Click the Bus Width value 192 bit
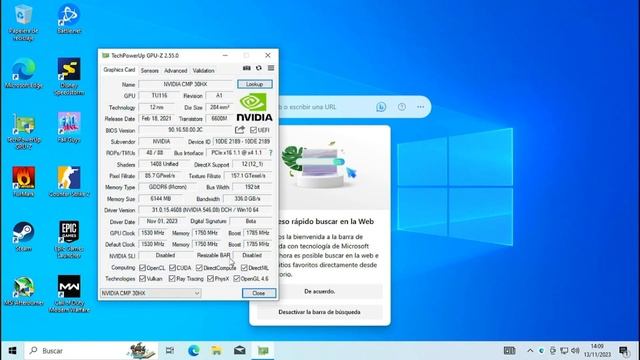This screenshot has height=360, width=640. pyautogui.click(x=252, y=187)
